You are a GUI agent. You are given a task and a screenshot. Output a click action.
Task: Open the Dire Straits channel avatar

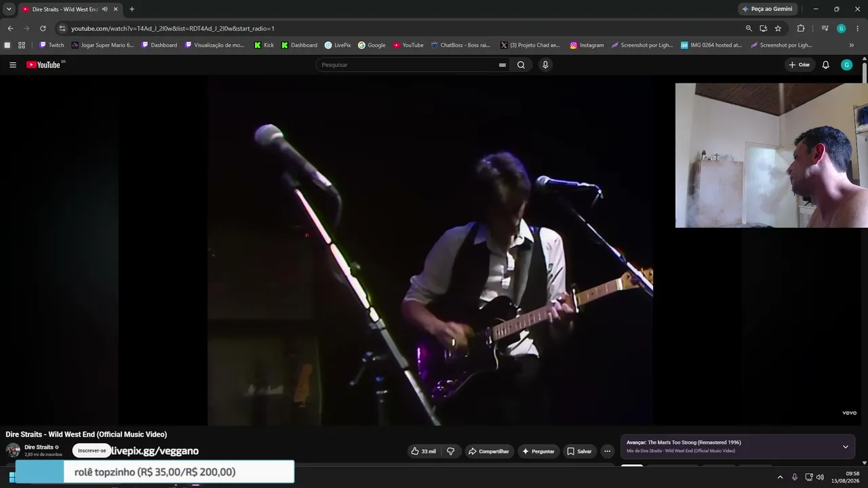(13, 451)
